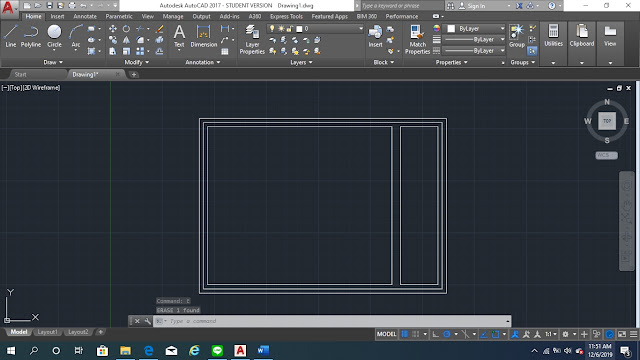This screenshot has height=360, width=640.
Task: Select the Polyline tool
Action: (31, 36)
